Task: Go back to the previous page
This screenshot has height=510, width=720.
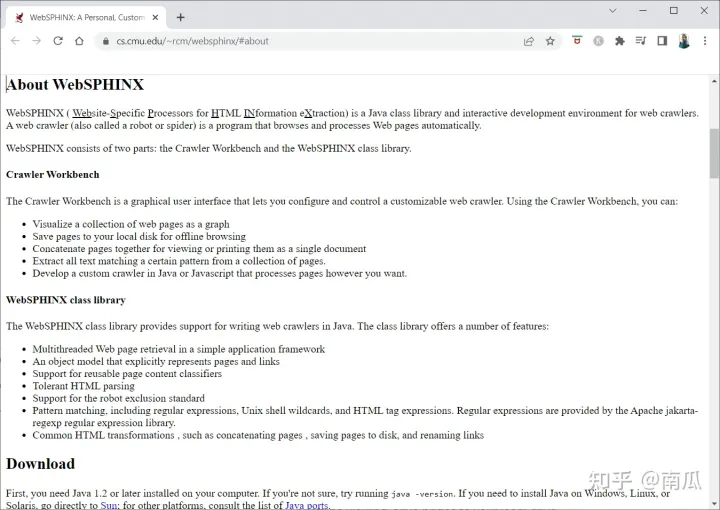Action: point(15,41)
